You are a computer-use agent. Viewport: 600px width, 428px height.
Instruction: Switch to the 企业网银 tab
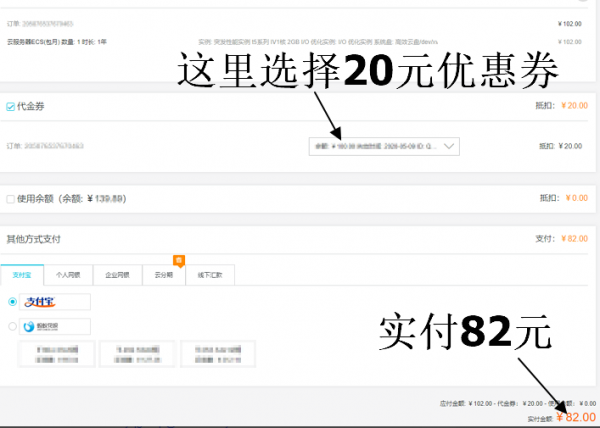pyautogui.click(x=116, y=274)
